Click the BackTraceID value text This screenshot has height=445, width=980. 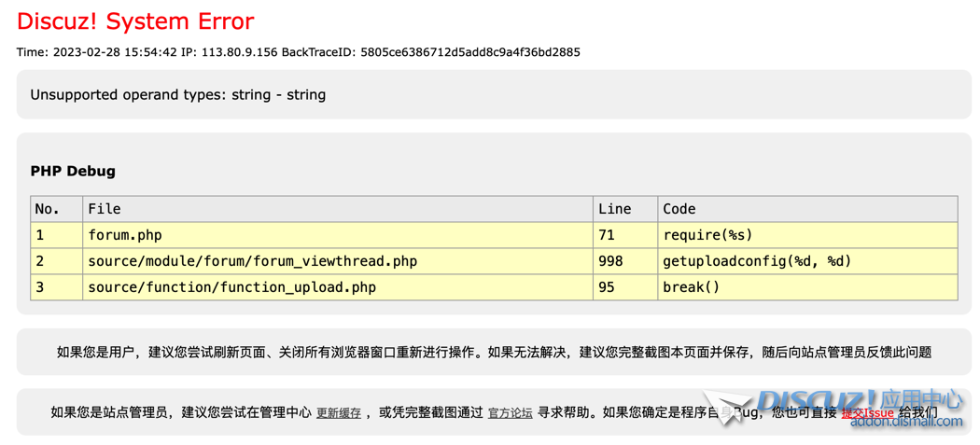(470, 52)
